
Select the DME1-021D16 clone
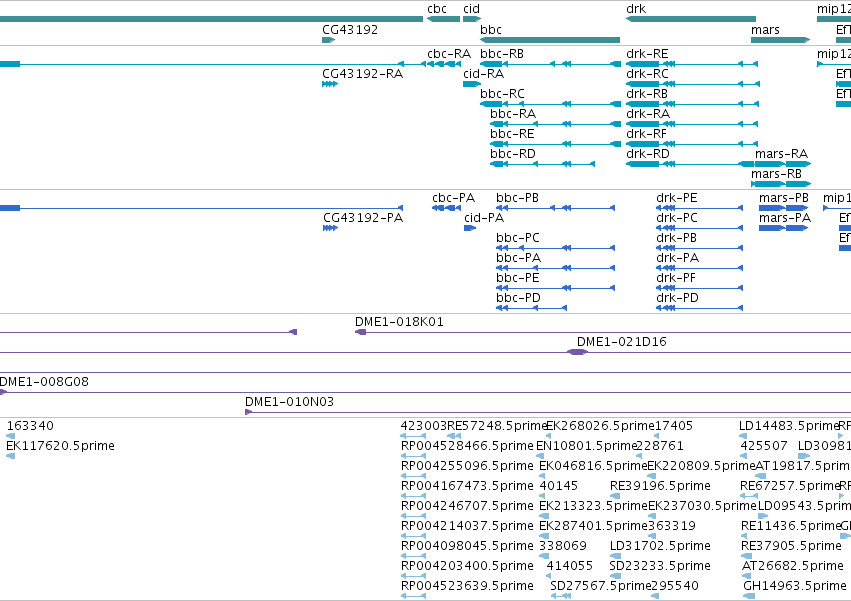577,352
